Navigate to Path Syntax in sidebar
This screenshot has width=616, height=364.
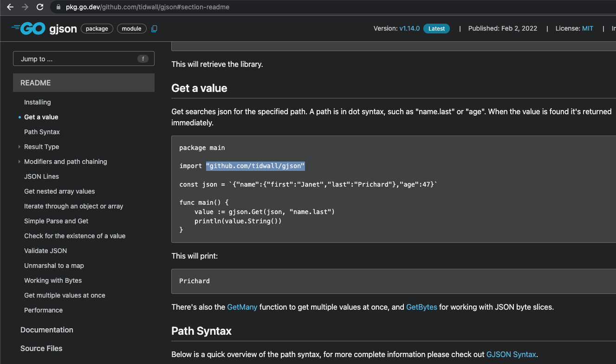coord(42,132)
